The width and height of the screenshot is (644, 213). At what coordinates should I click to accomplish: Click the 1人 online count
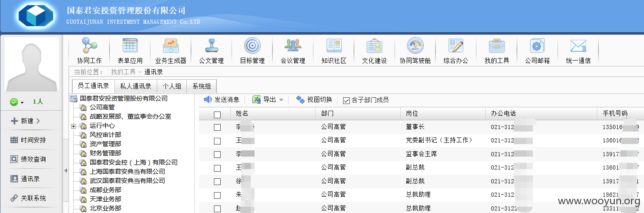click(x=38, y=102)
